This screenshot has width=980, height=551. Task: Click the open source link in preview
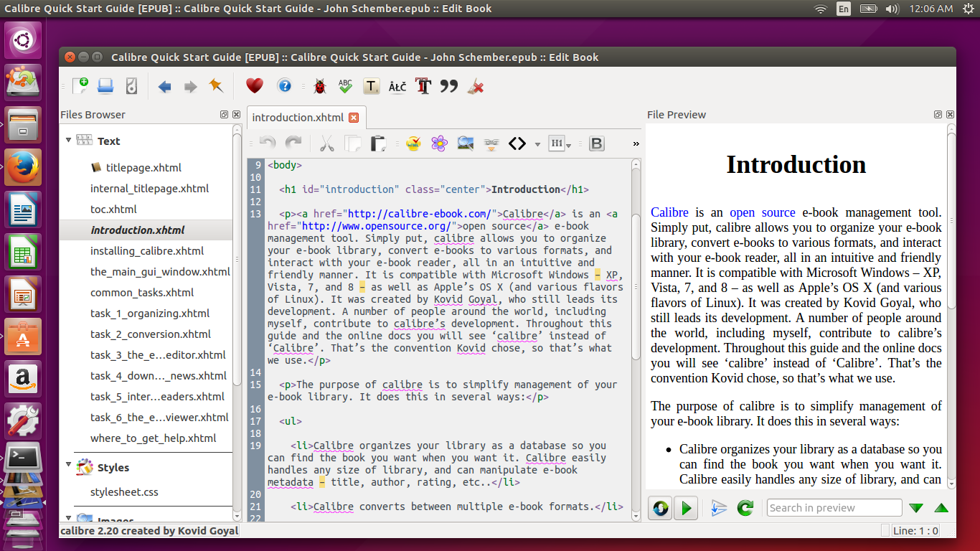pyautogui.click(x=763, y=212)
